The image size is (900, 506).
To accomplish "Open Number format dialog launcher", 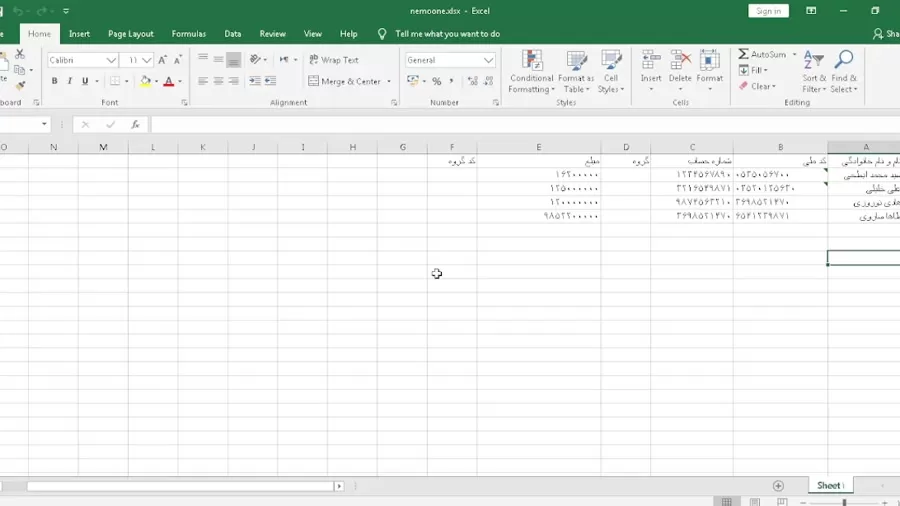I will 495,103.
